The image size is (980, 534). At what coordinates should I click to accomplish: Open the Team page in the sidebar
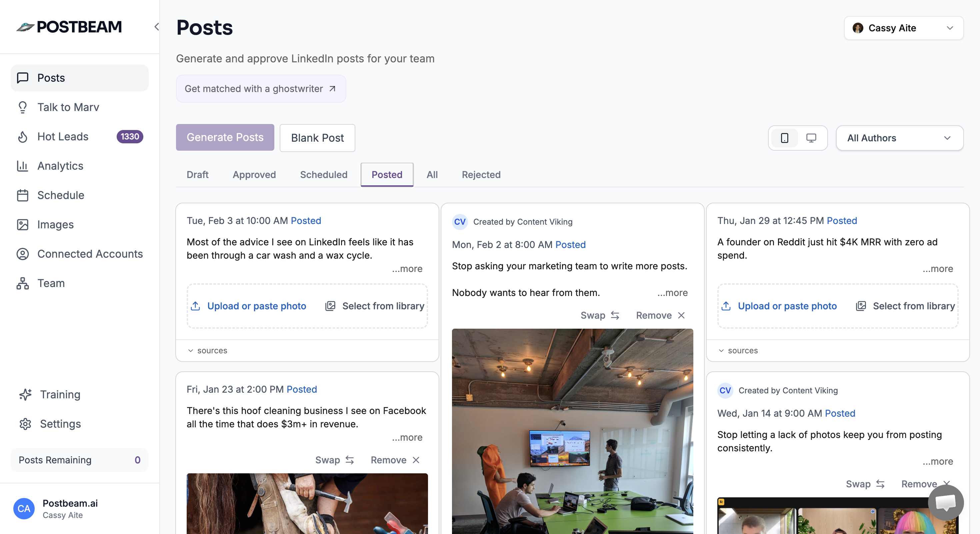(51, 283)
